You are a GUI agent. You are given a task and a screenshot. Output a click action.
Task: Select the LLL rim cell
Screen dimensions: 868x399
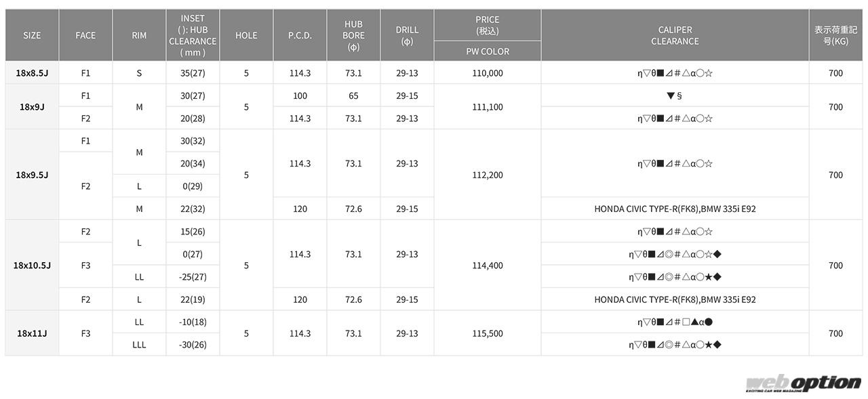point(139,345)
